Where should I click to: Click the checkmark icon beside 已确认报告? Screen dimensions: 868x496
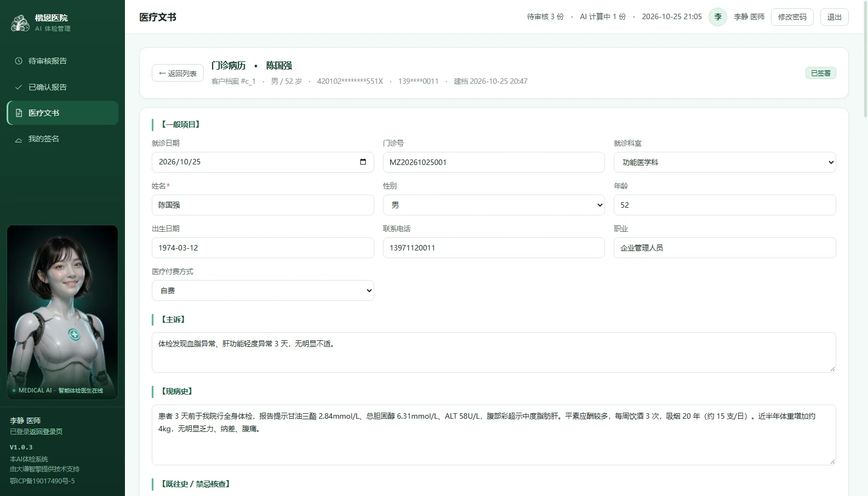[19, 87]
